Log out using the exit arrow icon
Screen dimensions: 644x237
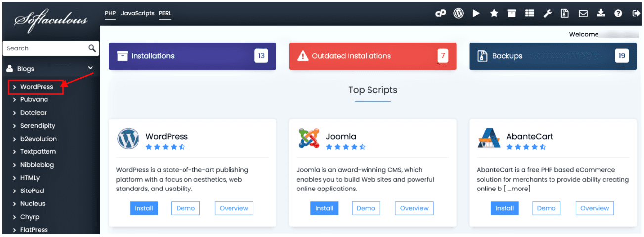(636, 14)
